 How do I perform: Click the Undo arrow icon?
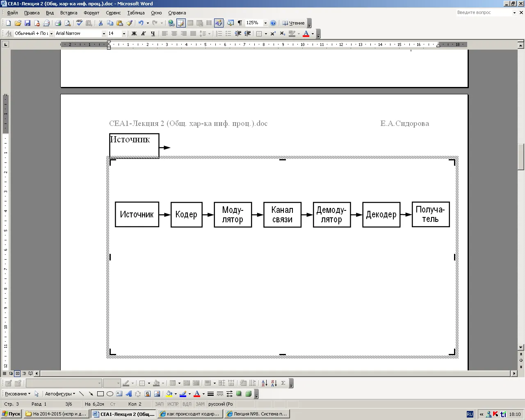coord(141,23)
